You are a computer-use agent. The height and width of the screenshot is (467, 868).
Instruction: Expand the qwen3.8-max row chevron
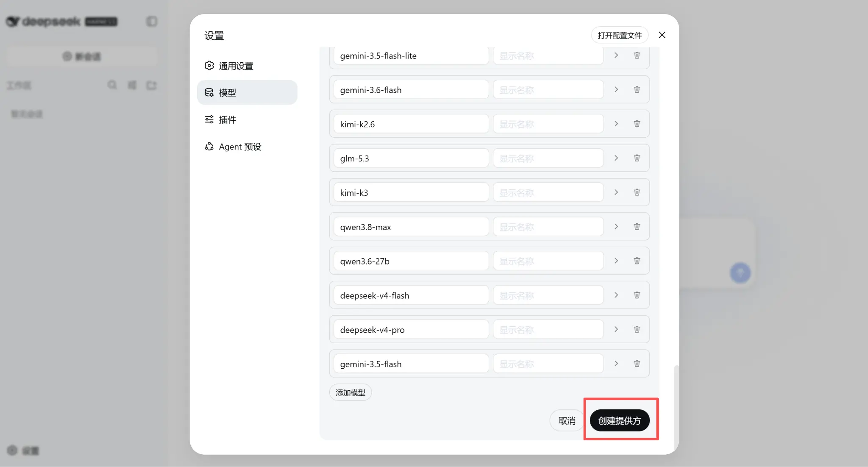616,227
